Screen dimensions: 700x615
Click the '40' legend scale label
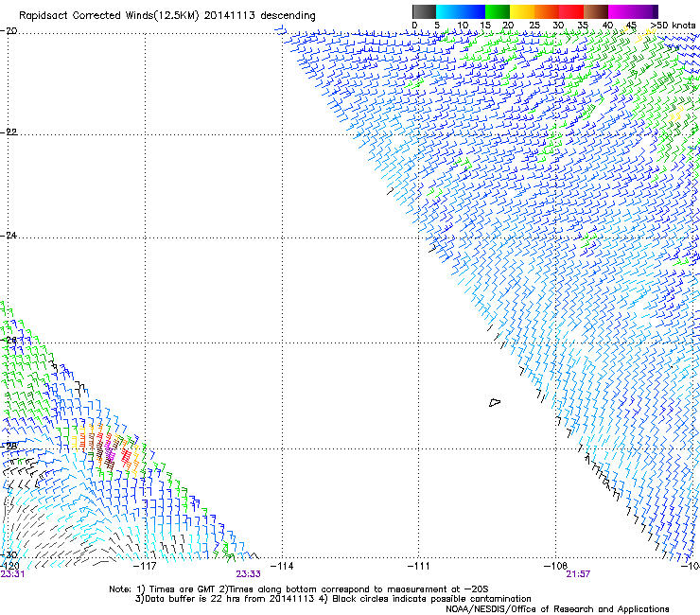(x=607, y=25)
